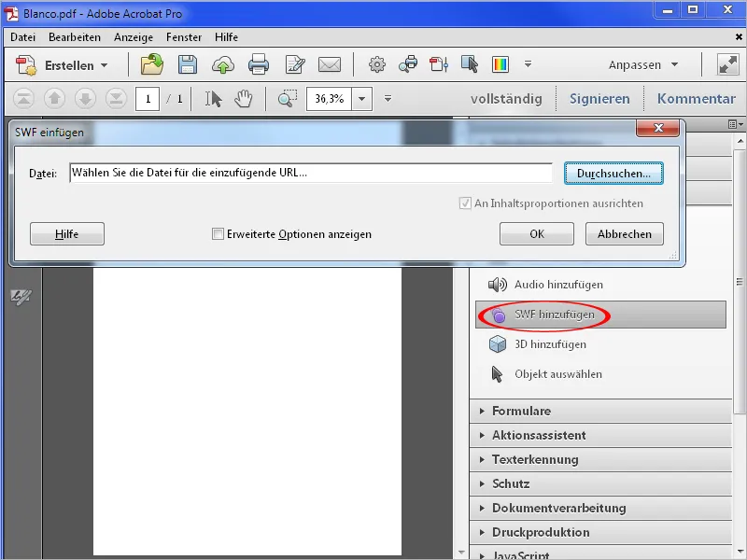747x560 pixels.
Task: Switch to Signieren pane
Action: [599, 99]
